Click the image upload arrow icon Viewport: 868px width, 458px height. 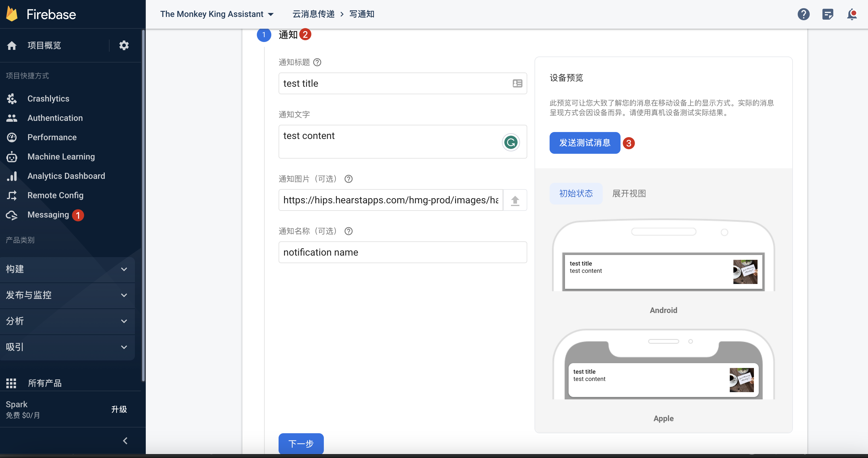tap(515, 200)
